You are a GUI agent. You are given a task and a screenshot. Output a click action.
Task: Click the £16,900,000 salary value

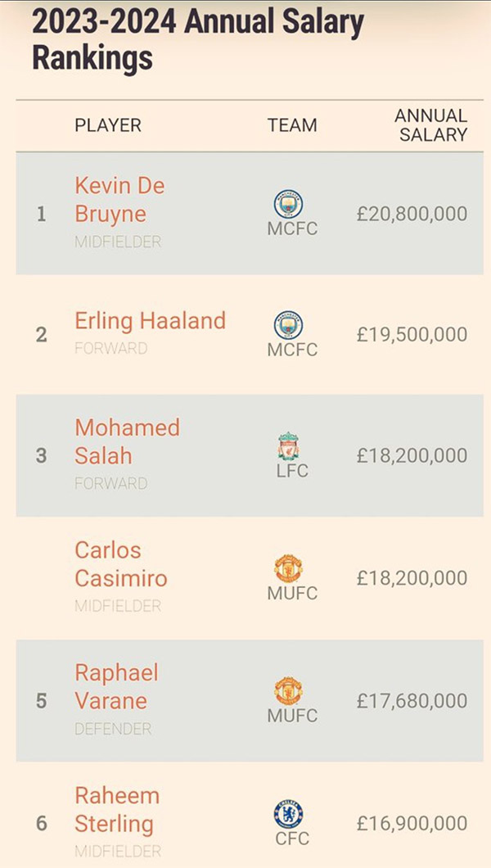412,823
